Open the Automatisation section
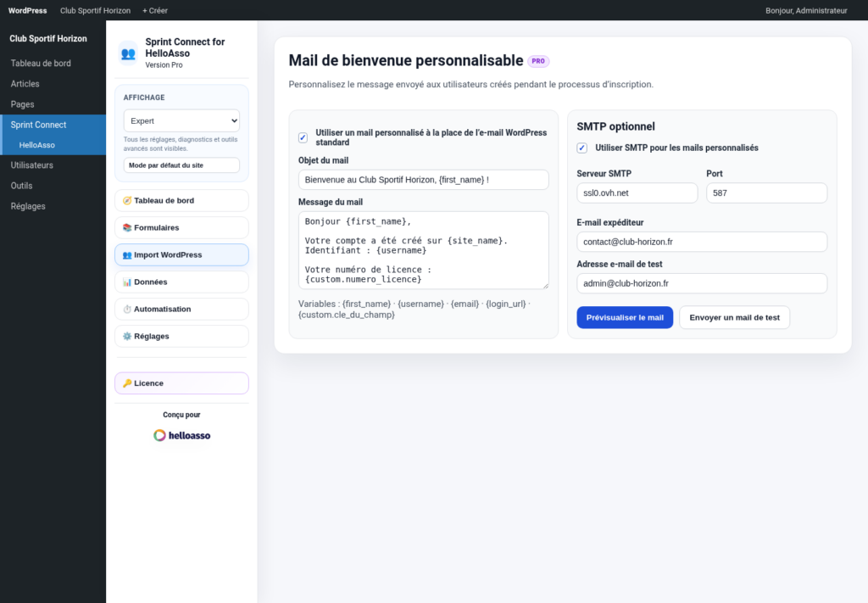The width and height of the screenshot is (868, 603). pos(181,309)
